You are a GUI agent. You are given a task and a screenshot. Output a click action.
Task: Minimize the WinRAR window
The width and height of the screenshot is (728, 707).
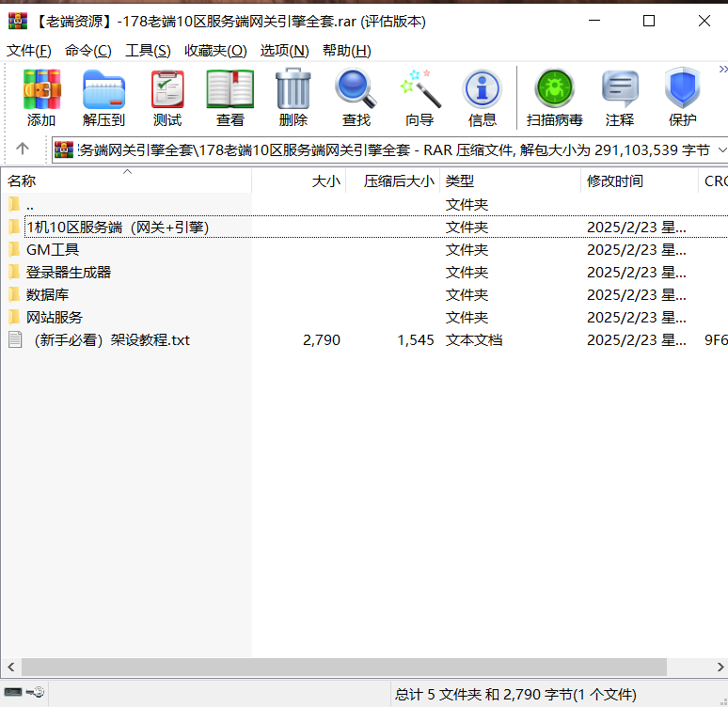594,21
